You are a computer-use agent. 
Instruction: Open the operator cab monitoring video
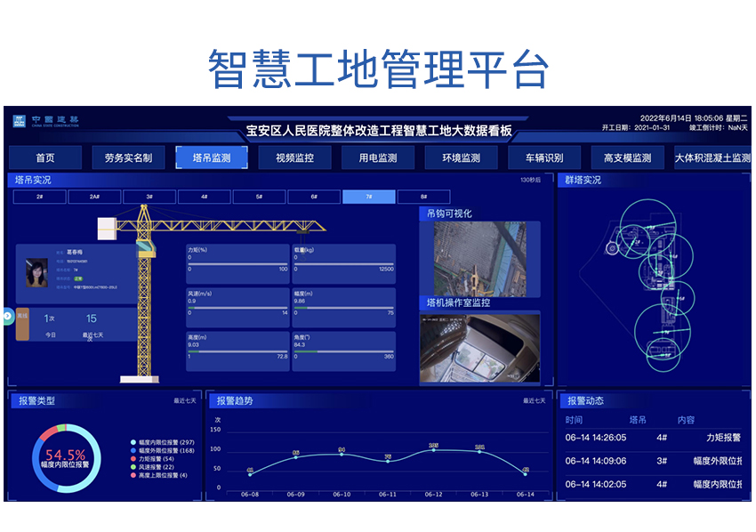[480, 349]
